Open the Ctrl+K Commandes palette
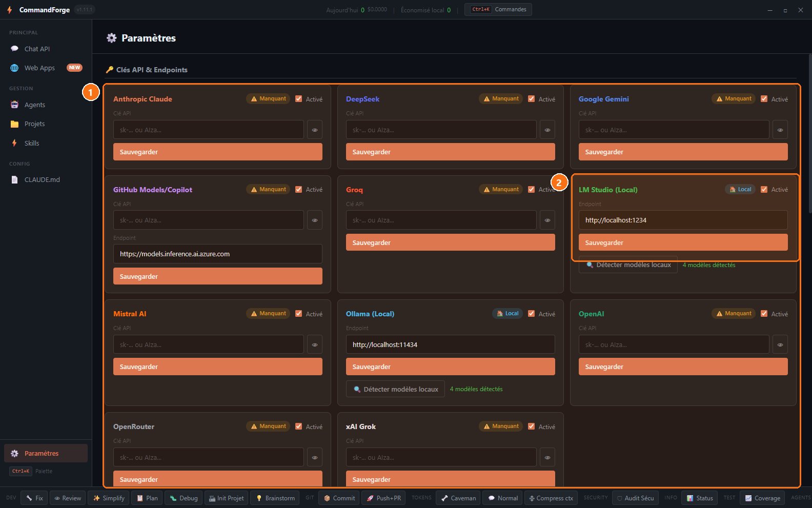812x508 pixels. [498, 9]
